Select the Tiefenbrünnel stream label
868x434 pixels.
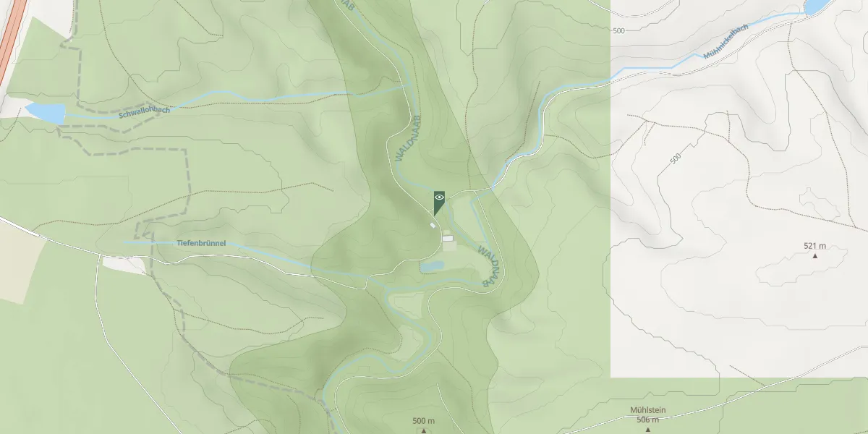201,244
